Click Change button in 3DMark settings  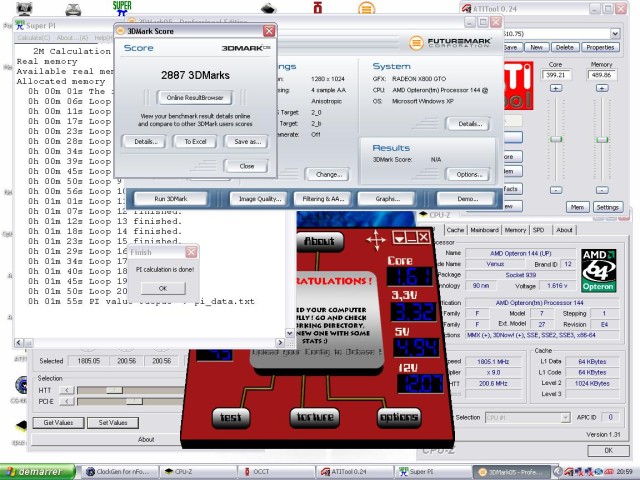(329, 175)
